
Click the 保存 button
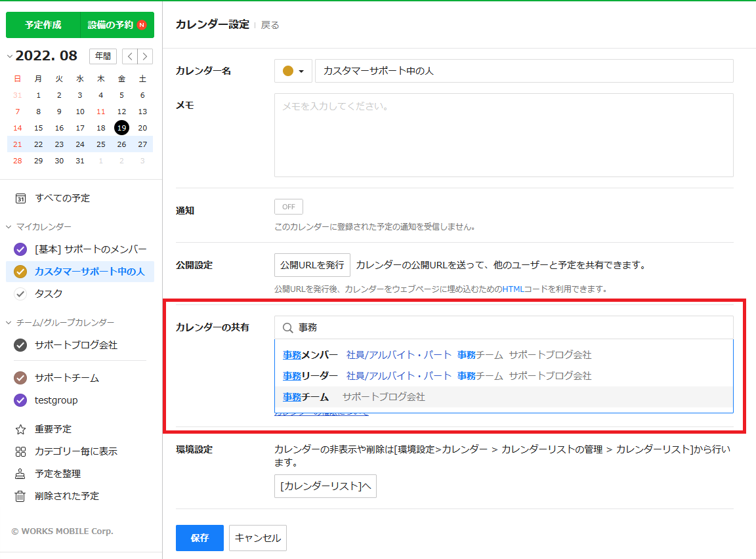point(199,538)
